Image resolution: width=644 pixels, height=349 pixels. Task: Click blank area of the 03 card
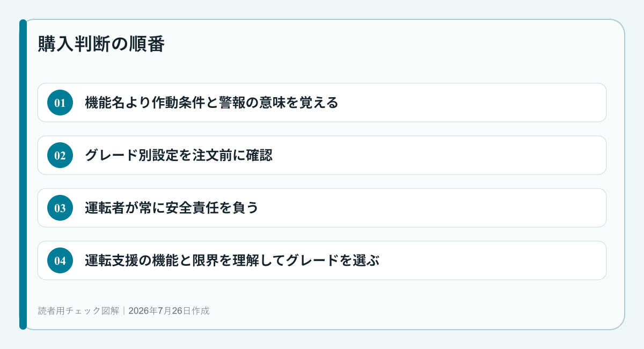(x=429, y=208)
